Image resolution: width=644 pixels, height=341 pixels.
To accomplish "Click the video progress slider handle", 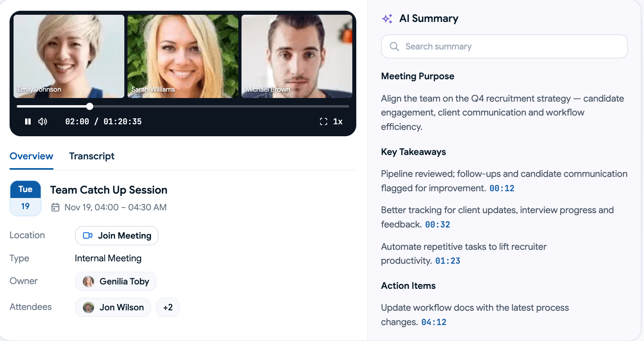I will (x=90, y=106).
